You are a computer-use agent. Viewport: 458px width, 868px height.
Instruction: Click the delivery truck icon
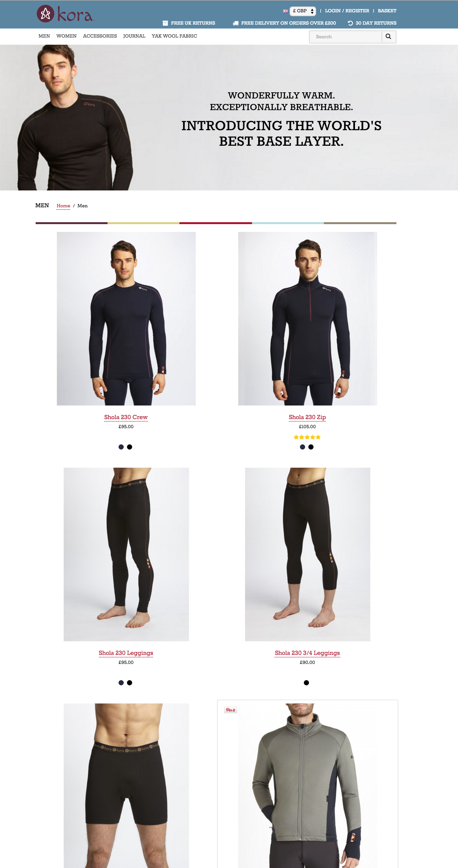(235, 23)
